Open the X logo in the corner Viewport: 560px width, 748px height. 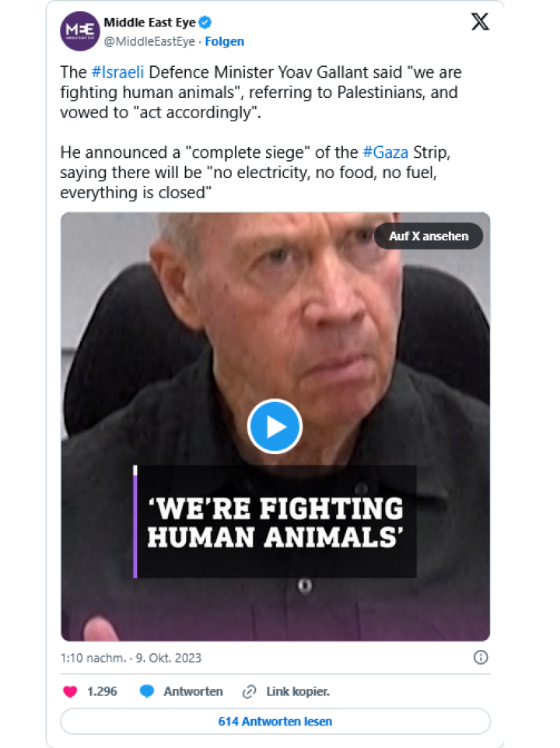480,23
